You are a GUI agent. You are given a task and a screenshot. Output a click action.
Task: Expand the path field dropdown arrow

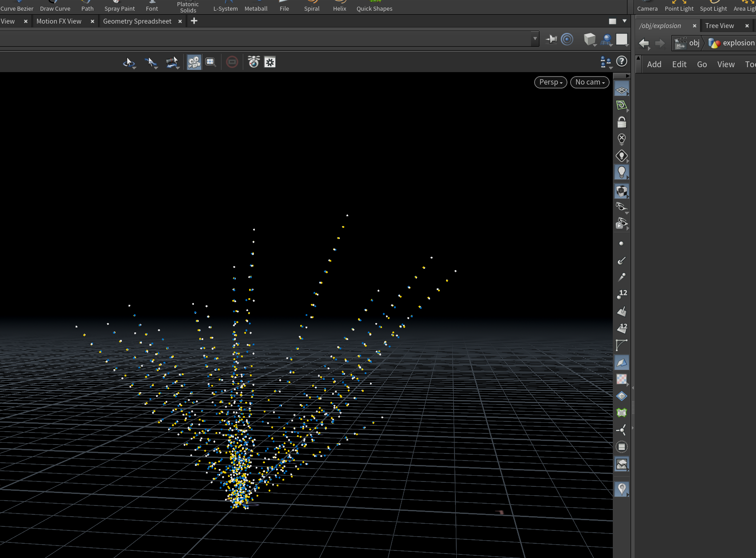click(535, 39)
